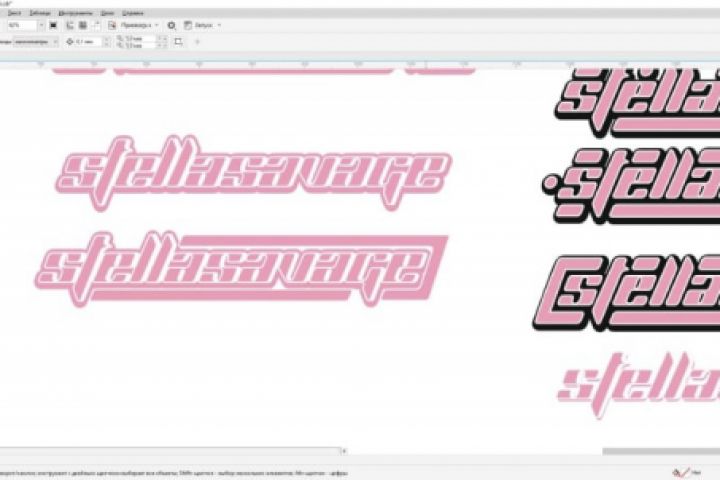Image resolution: width=720 pixels, height=480 pixels.
Task: Click the status bar hint text
Action: pyautogui.click(x=174, y=473)
